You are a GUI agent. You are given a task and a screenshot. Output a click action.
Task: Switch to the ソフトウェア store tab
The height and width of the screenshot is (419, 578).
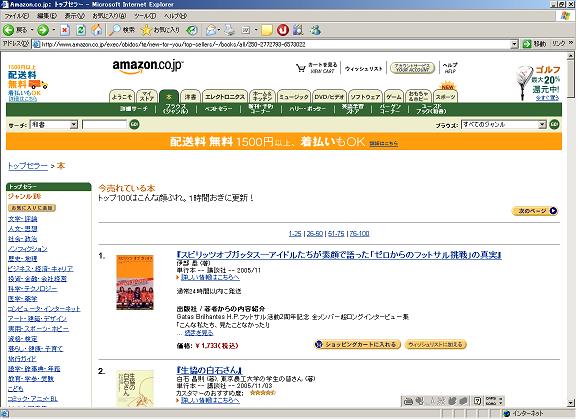coord(365,97)
